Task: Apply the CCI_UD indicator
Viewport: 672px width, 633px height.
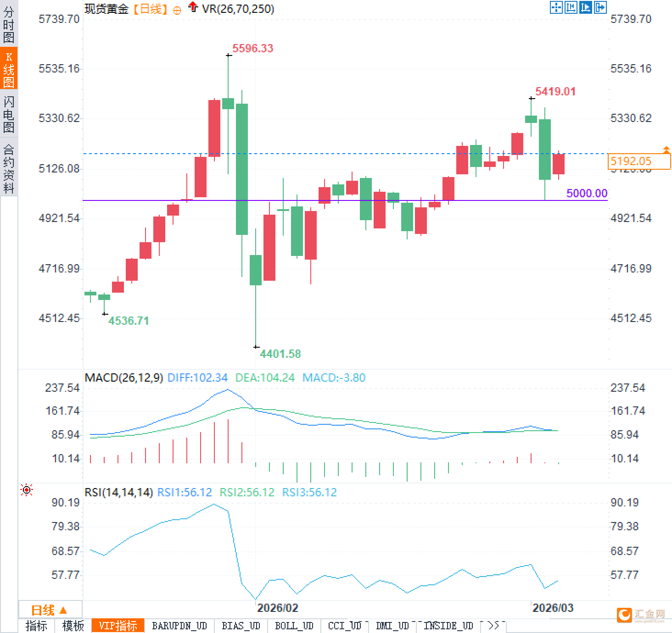Action: click(345, 626)
